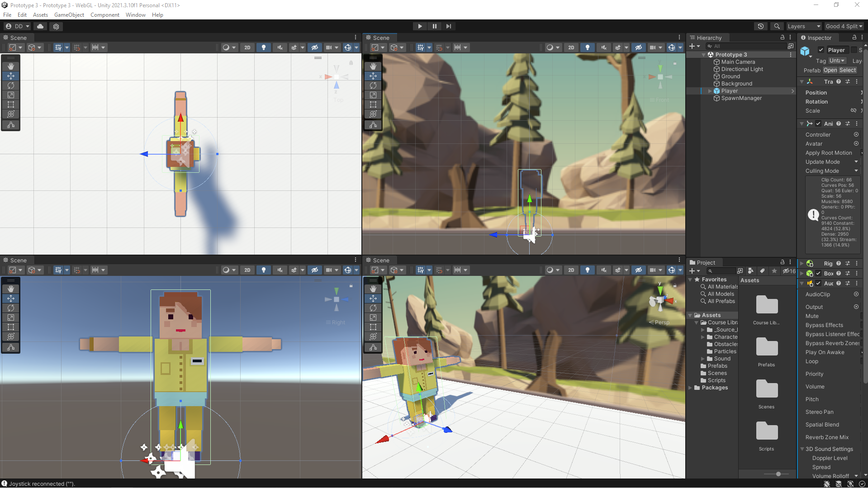Screen dimensions: 868x488
Task: Click the bug debug-mode icon in status bar
Action: coord(827,484)
